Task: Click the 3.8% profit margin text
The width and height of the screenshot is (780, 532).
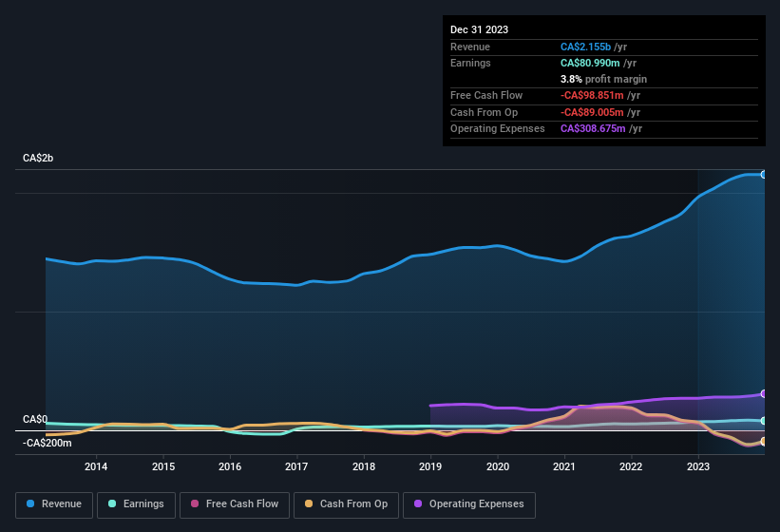Action: point(603,79)
